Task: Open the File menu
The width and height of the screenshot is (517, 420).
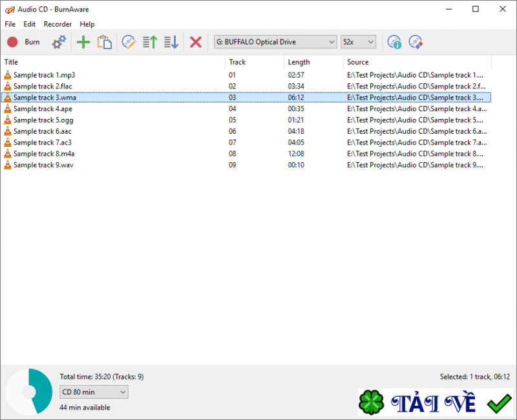Action: point(10,24)
